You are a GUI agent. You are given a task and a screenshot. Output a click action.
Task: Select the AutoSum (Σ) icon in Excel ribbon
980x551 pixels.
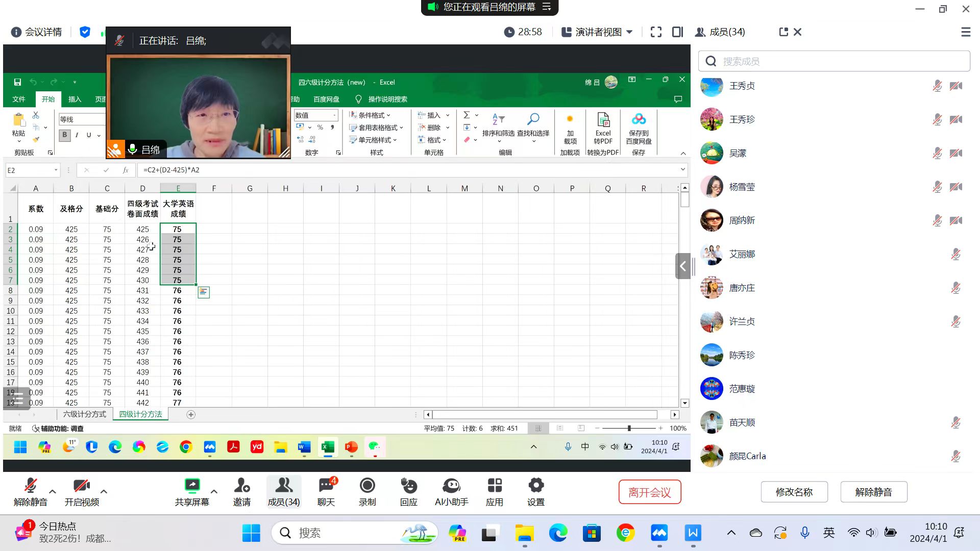pyautogui.click(x=467, y=115)
